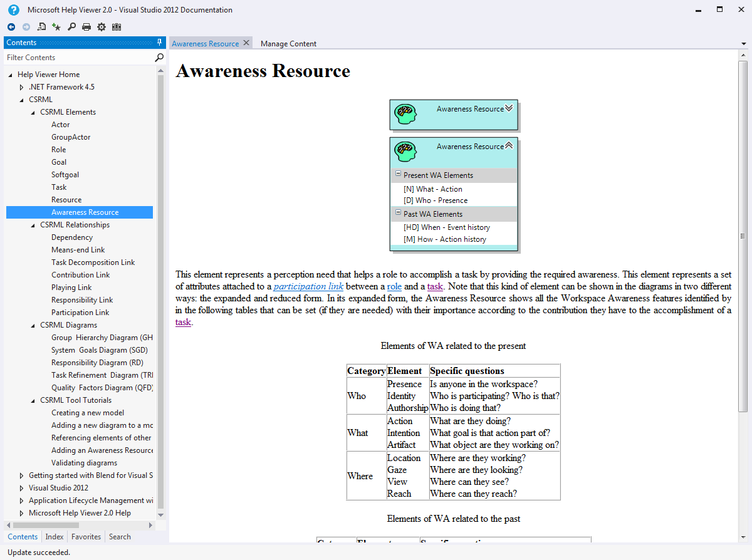Open the Actor topic
752x560 pixels.
tap(60, 125)
